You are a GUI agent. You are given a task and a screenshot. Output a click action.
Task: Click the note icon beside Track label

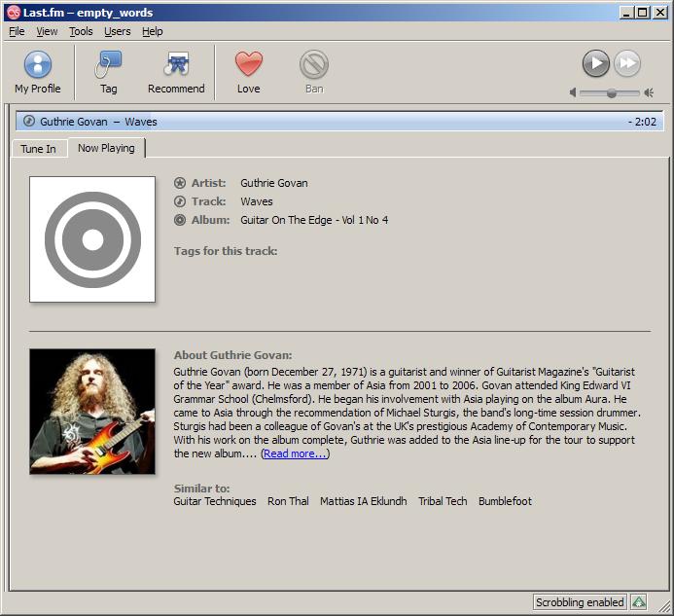click(180, 201)
